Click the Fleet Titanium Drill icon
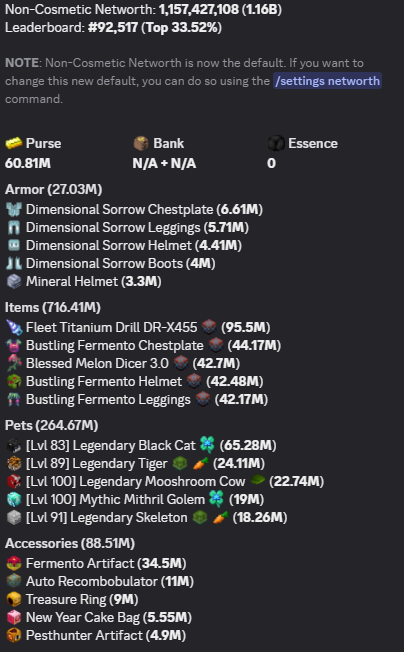The image size is (404, 652). pyautogui.click(x=14, y=327)
